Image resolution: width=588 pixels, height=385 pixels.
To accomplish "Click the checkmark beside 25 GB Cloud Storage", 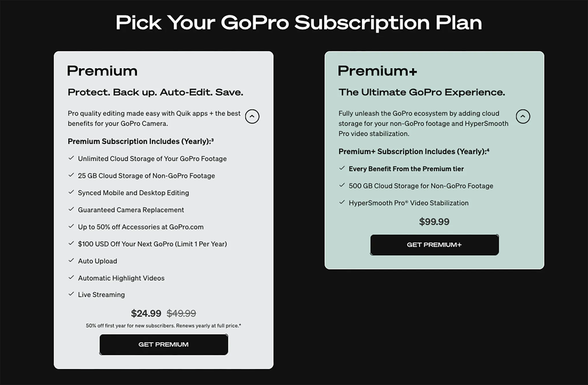I will point(71,175).
